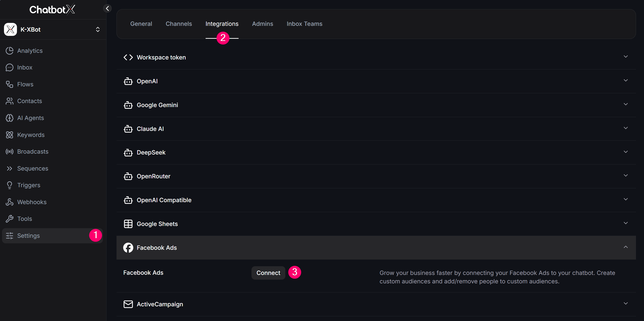The image size is (644, 321).
Task: Click the "Facebook Ads" row label beside Connect
Action: pyautogui.click(x=143, y=273)
